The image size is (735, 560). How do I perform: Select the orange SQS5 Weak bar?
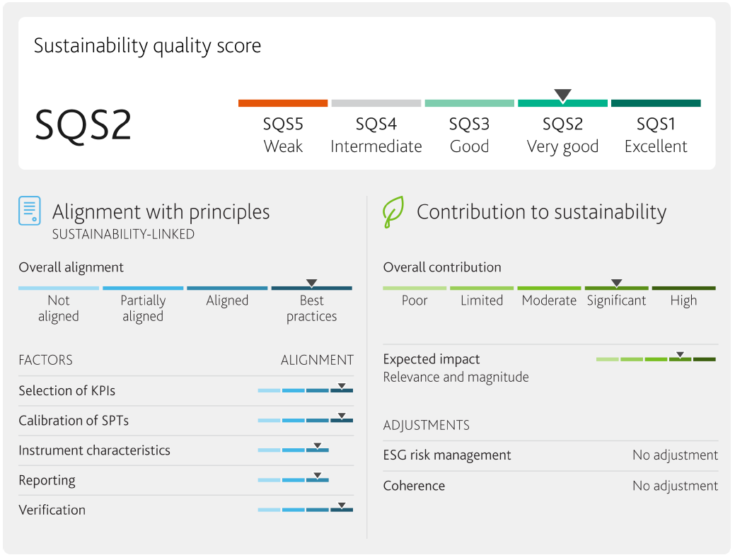point(283,103)
